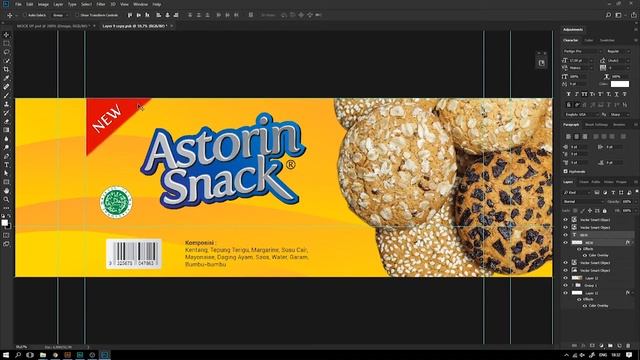Image resolution: width=640 pixels, height=360 pixels.
Task: Open the anti-aliasing Sharp dropdown
Action: point(620,115)
